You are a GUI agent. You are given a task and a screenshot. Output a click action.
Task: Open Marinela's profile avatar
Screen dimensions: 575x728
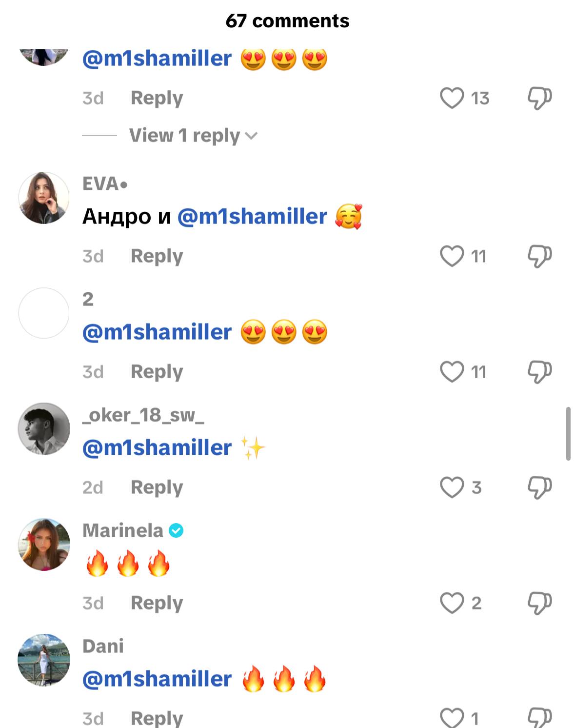(x=44, y=545)
